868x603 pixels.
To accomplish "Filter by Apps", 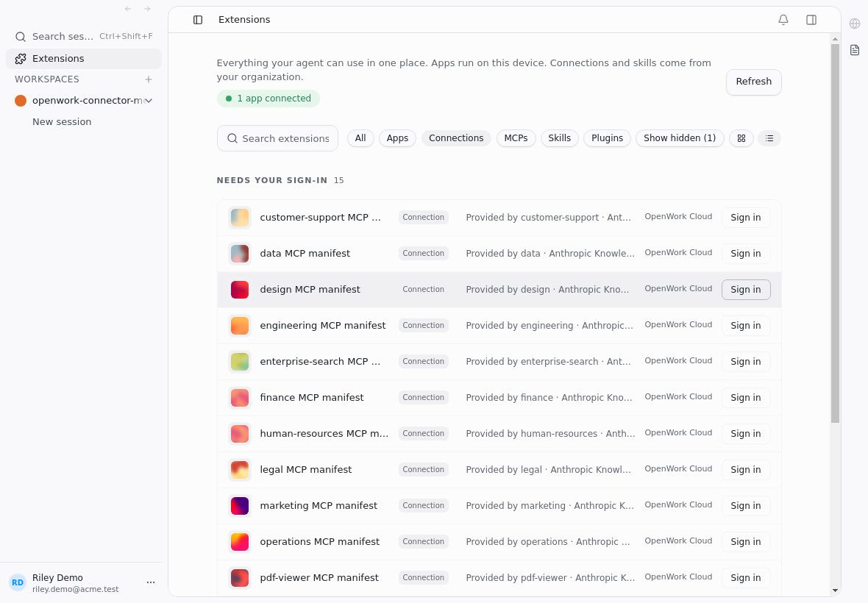I will coord(397,138).
